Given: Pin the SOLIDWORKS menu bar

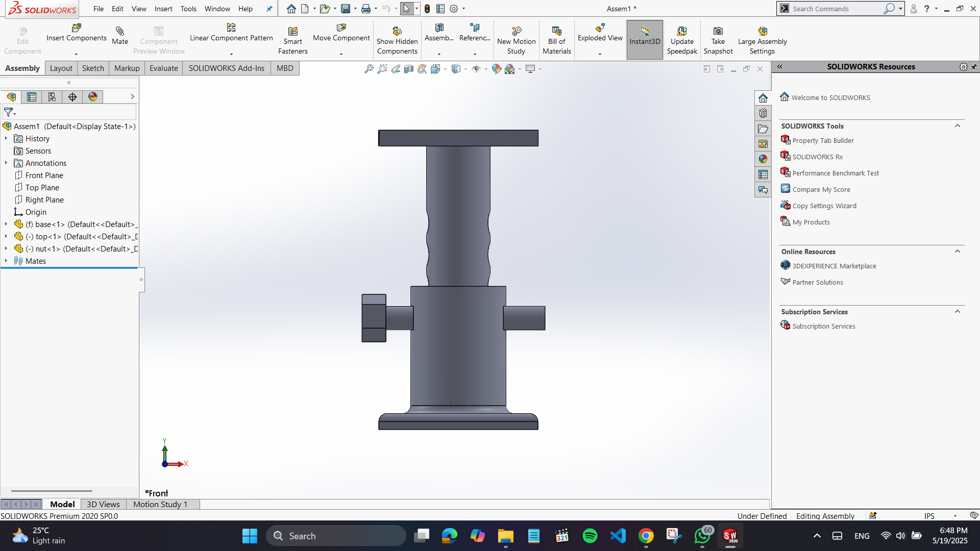Looking at the screenshot, I should tap(269, 9).
